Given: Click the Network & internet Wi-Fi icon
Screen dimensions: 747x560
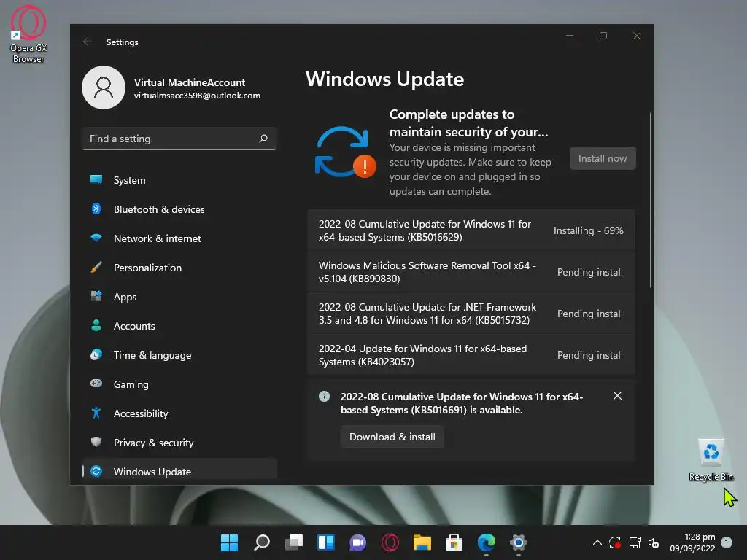Looking at the screenshot, I should pos(96,238).
